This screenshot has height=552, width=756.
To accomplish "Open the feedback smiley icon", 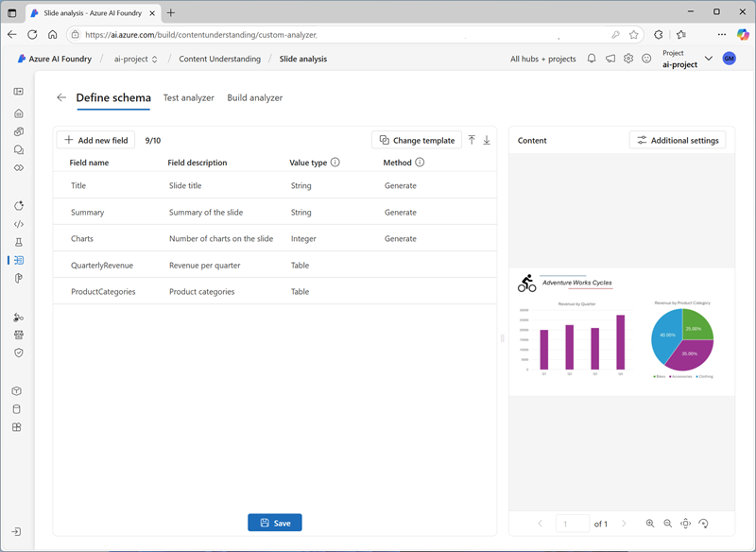I will click(x=646, y=59).
